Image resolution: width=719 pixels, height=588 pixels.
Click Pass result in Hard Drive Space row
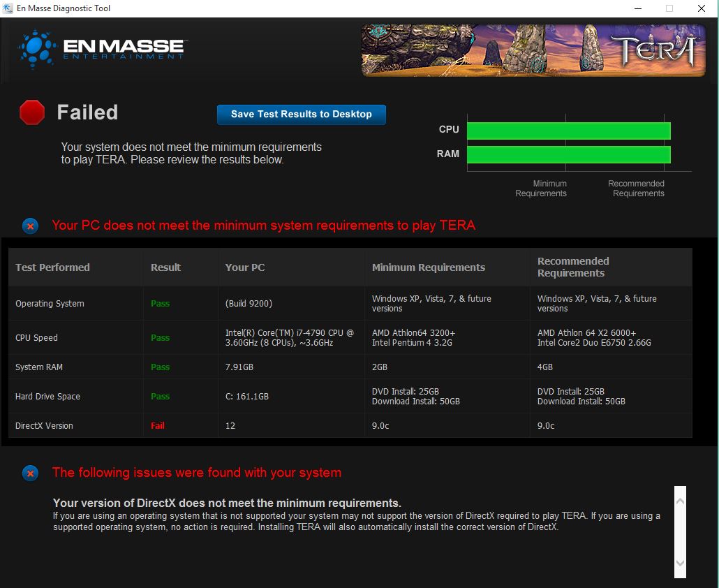(x=161, y=396)
